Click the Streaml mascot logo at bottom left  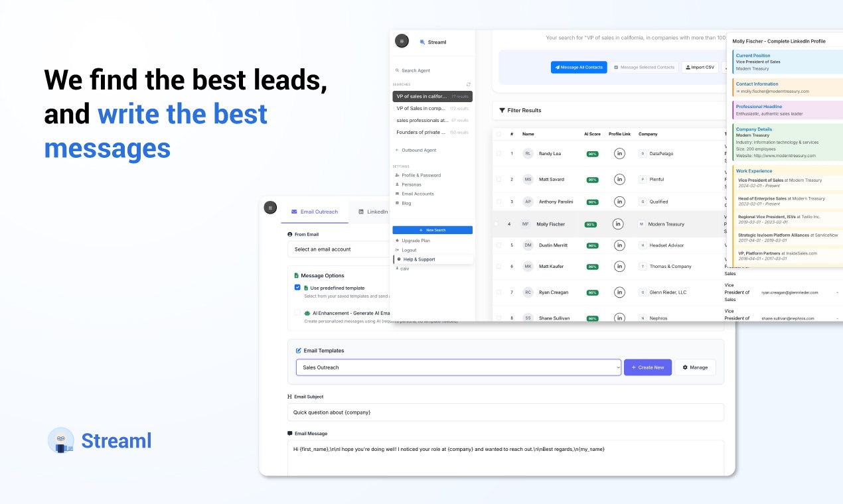click(x=61, y=440)
